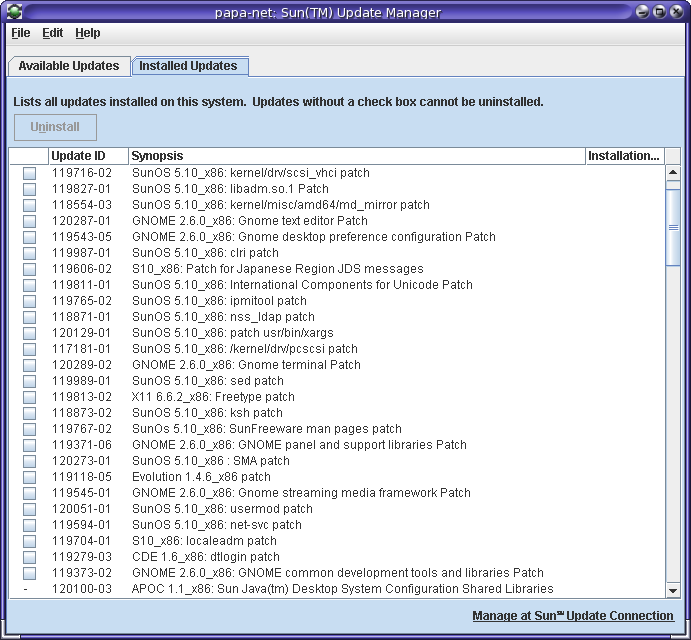Switch to the Available Updates tab
The image size is (691, 640).
(69, 66)
